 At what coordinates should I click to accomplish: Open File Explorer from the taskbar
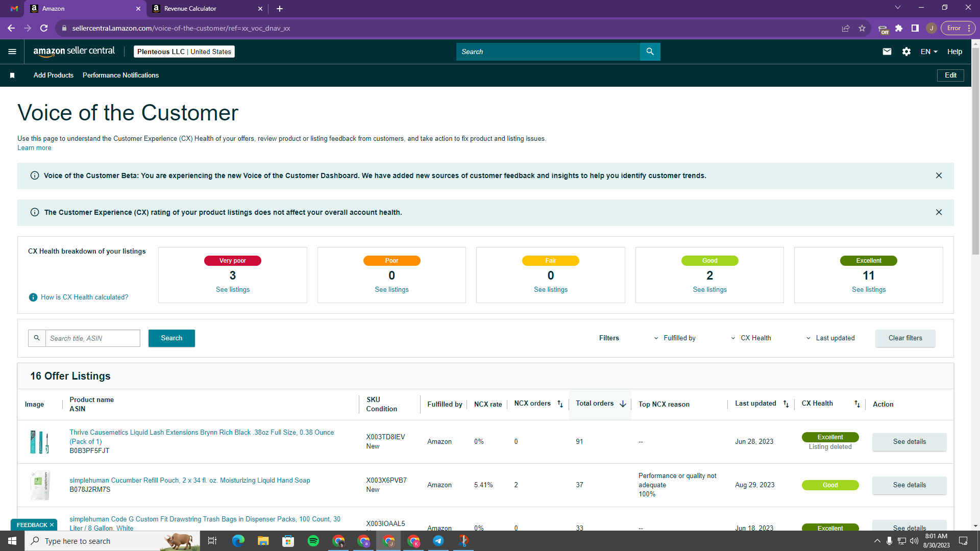tap(263, 541)
